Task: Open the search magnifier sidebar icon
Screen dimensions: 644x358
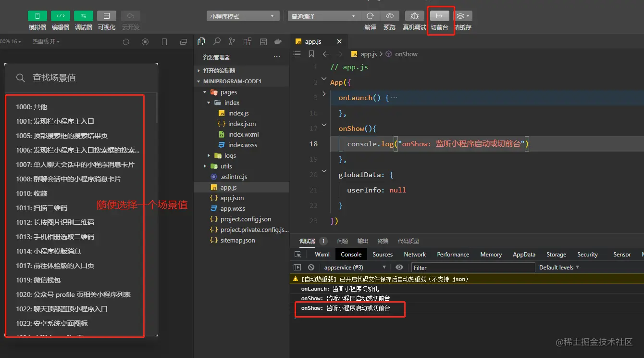Action: [x=217, y=41]
